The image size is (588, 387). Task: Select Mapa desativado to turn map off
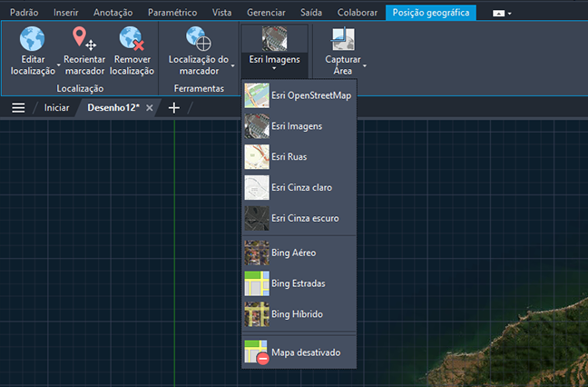pyautogui.click(x=299, y=352)
